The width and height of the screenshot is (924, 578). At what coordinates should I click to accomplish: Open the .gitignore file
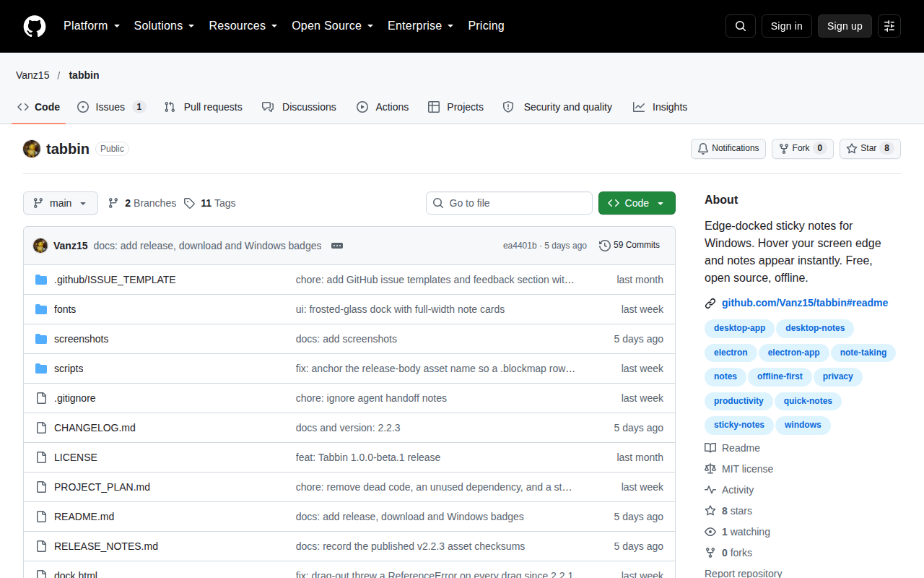pyautogui.click(x=74, y=398)
